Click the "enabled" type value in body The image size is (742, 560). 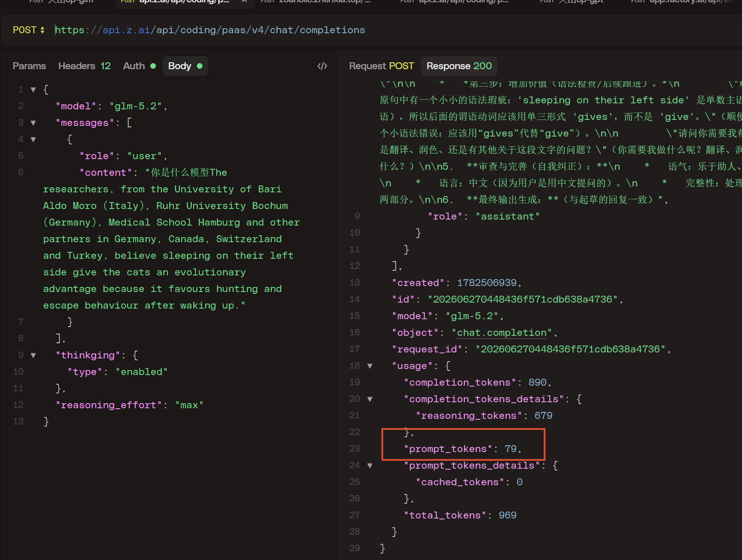(142, 372)
